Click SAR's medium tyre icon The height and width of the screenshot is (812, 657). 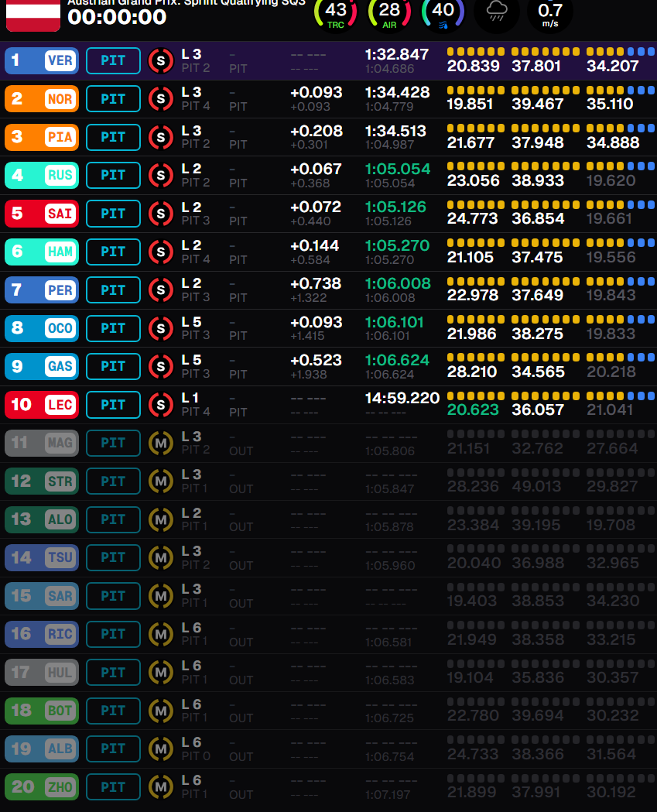160,596
